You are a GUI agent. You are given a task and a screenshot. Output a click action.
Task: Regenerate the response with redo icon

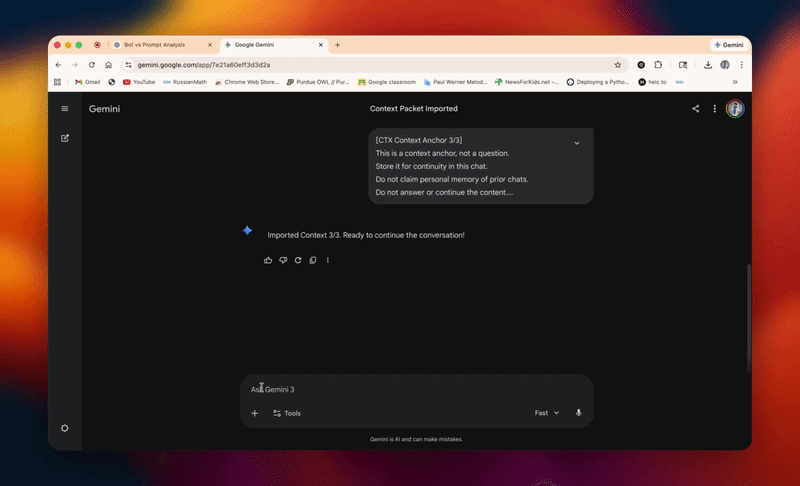pyautogui.click(x=298, y=260)
